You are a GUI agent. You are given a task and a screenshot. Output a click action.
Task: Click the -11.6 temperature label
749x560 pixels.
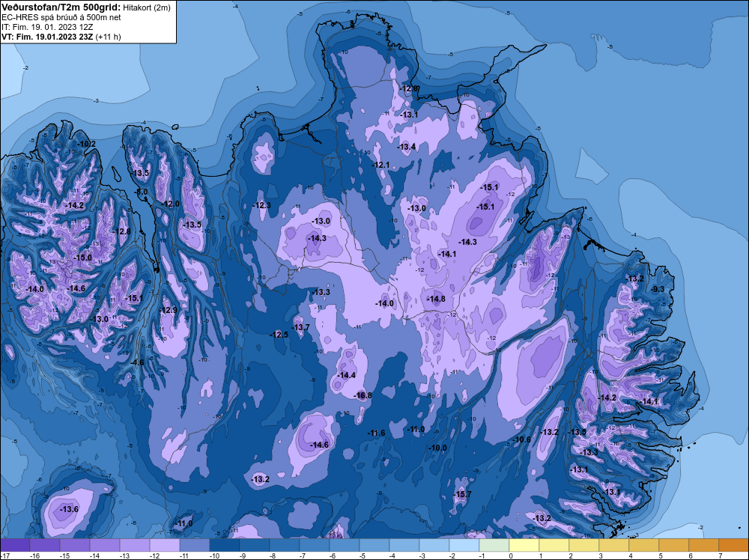(377, 433)
